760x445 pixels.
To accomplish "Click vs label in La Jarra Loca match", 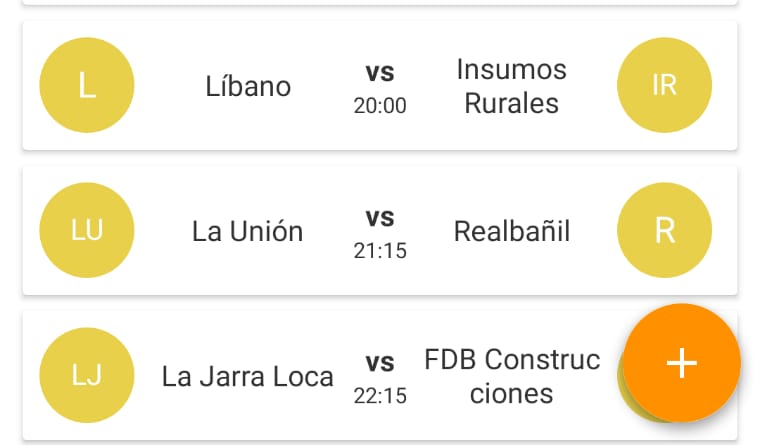I will point(380,363).
